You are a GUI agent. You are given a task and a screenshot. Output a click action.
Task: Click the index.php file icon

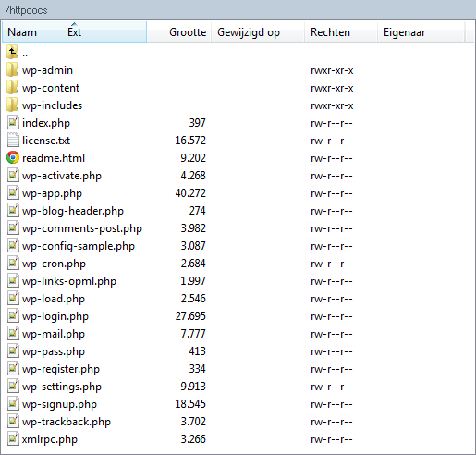tap(13, 123)
